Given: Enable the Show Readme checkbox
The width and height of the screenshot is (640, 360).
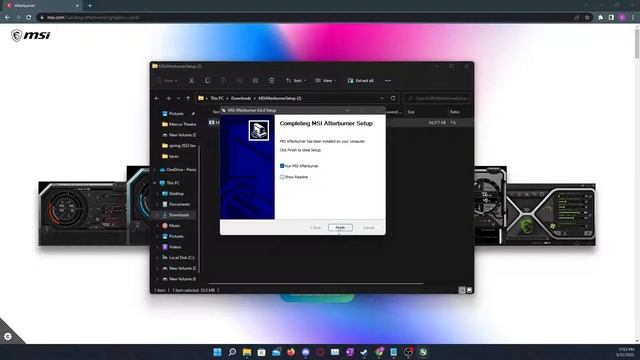Looking at the screenshot, I should click(x=282, y=177).
